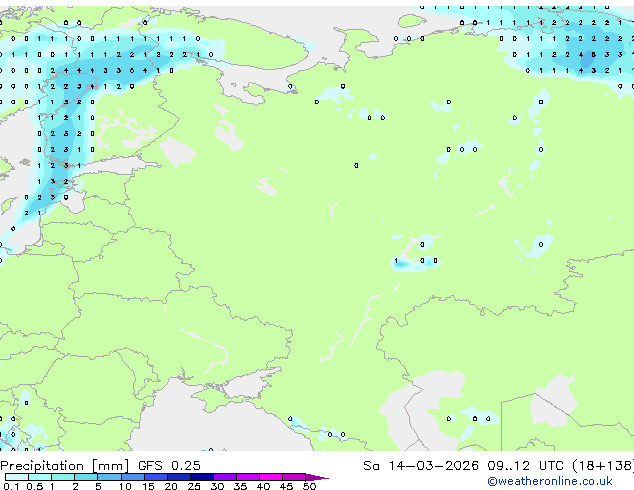This screenshot has height=490, width=634.
Task: Click the 35–40 mm legend color swatch
Action: click(x=247, y=477)
